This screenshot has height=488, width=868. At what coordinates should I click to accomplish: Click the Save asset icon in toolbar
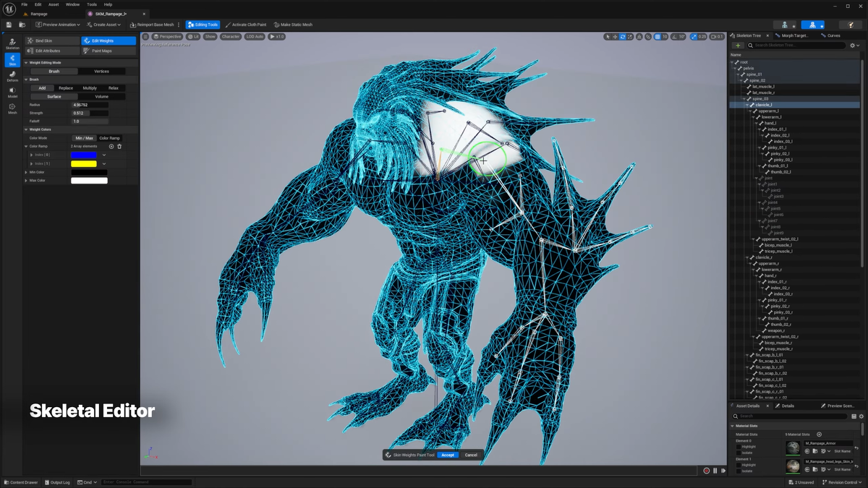9,25
